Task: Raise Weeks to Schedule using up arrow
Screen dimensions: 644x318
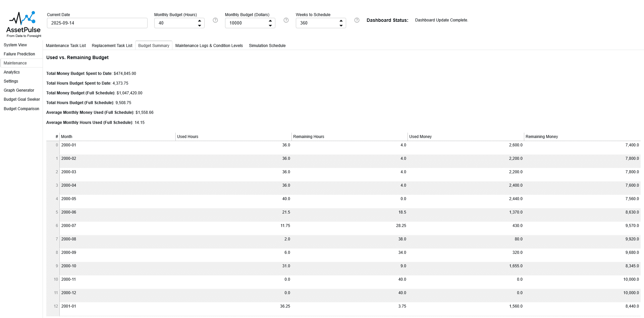Action: click(x=341, y=21)
